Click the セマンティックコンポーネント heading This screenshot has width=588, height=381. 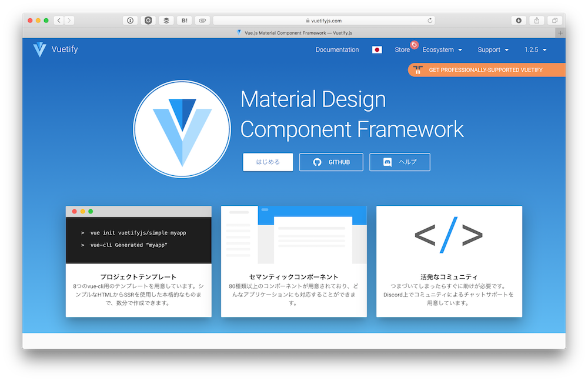(x=293, y=277)
